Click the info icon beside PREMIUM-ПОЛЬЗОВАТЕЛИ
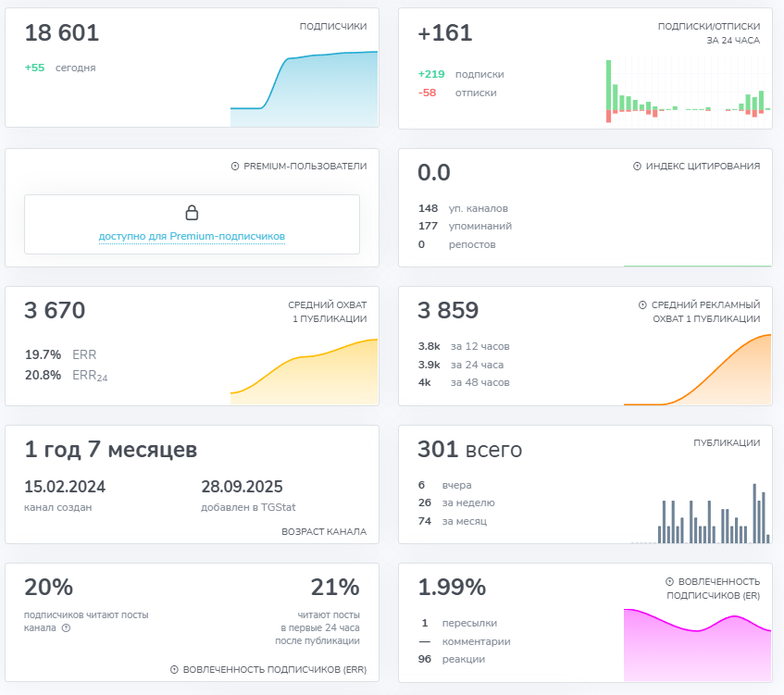 coord(235,166)
